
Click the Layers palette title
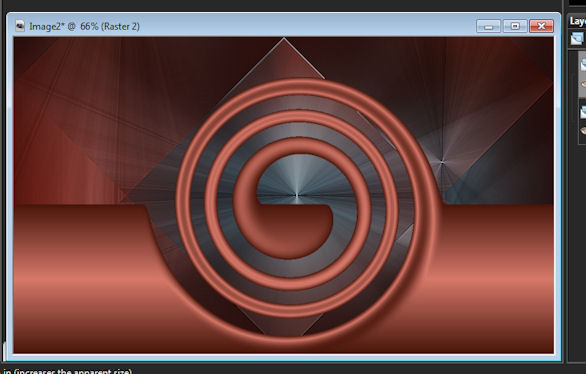tap(578, 21)
